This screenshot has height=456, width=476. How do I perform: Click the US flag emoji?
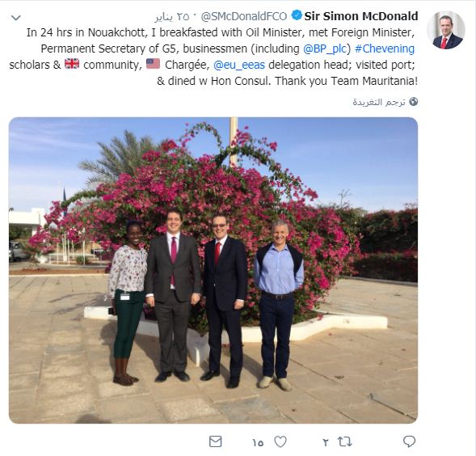tap(153, 64)
